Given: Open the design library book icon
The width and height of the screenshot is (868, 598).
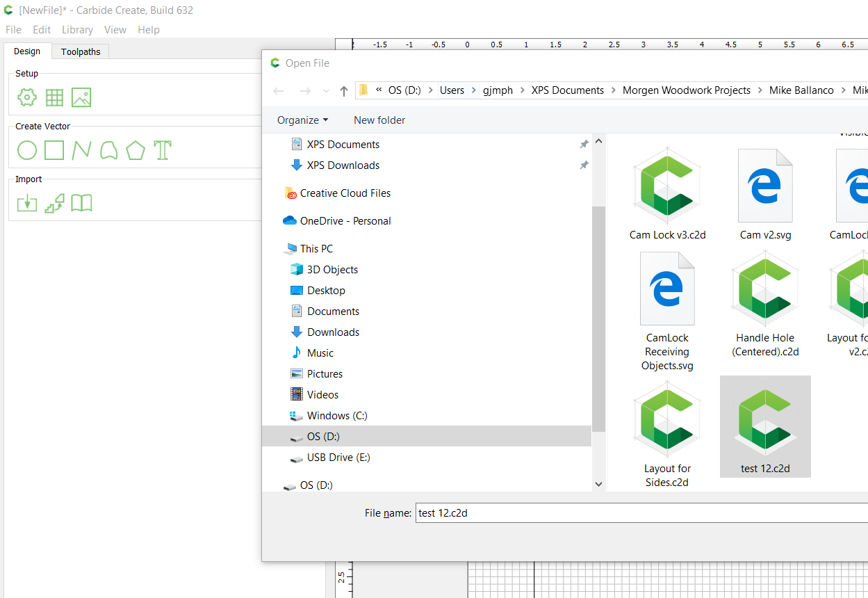Looking at the screenshot, I should click(81, 203).
